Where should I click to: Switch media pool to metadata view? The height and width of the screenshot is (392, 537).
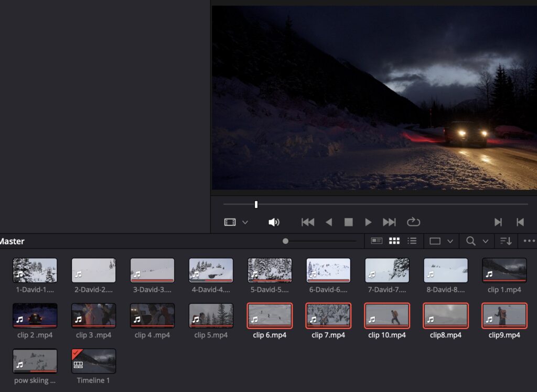377,241
